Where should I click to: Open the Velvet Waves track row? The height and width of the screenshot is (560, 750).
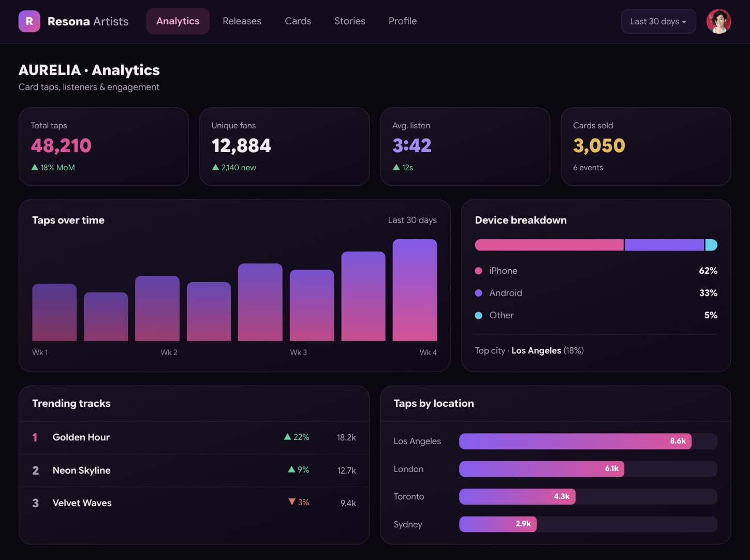pos(194,503)
